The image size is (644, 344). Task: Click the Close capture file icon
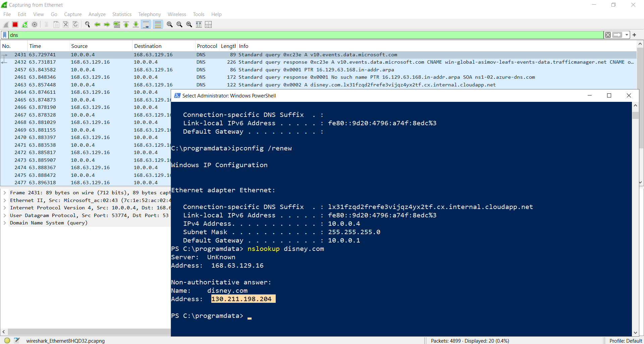tap(66, 24)
